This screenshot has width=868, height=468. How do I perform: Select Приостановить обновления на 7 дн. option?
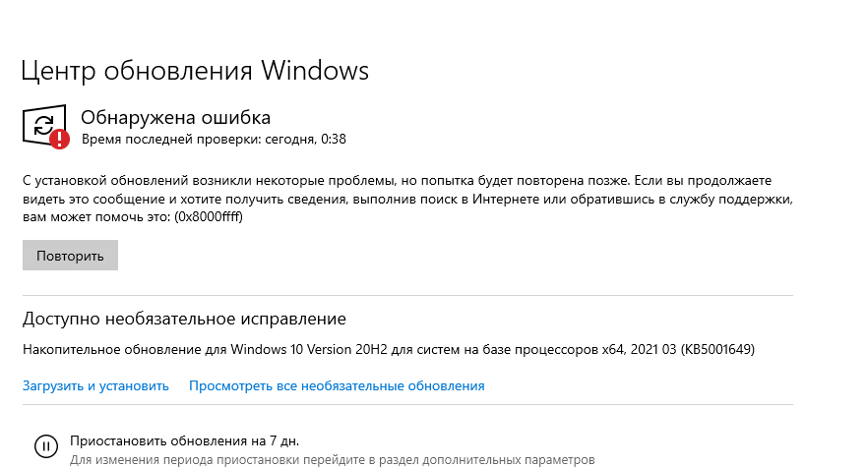pos(184,439)
